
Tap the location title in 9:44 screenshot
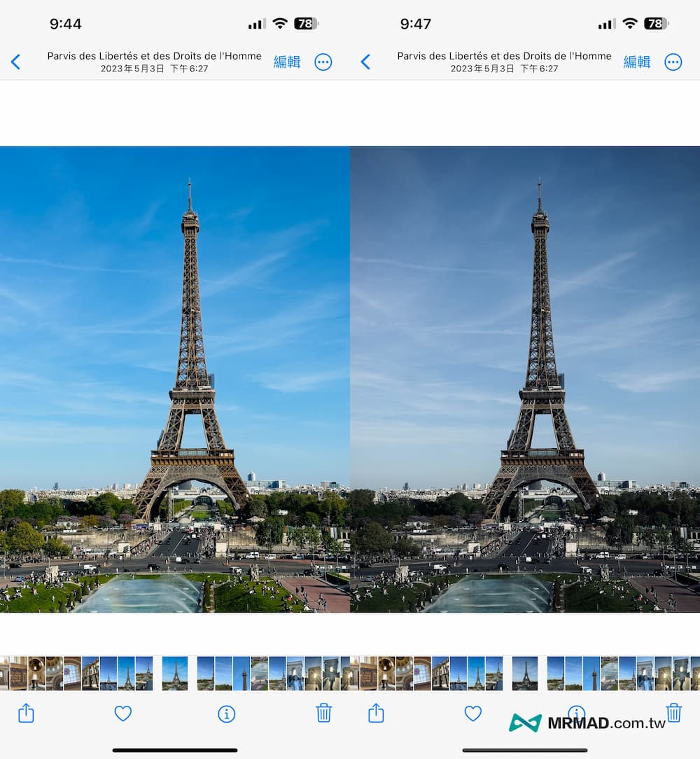pyautogui.click(x=154, y=56)
